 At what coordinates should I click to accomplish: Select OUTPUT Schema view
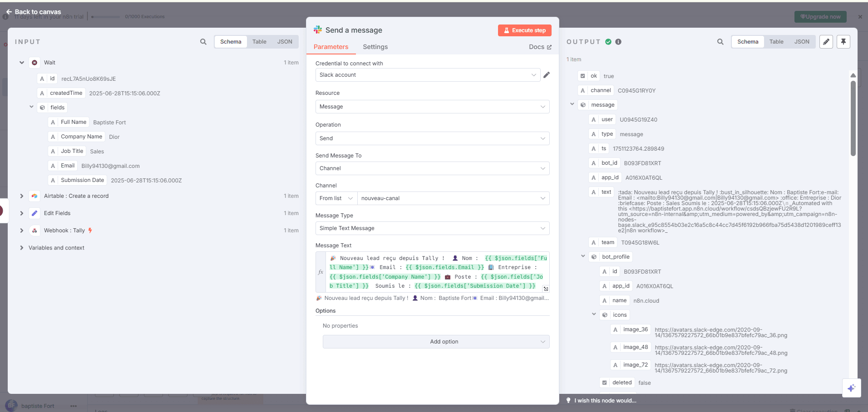748,42
